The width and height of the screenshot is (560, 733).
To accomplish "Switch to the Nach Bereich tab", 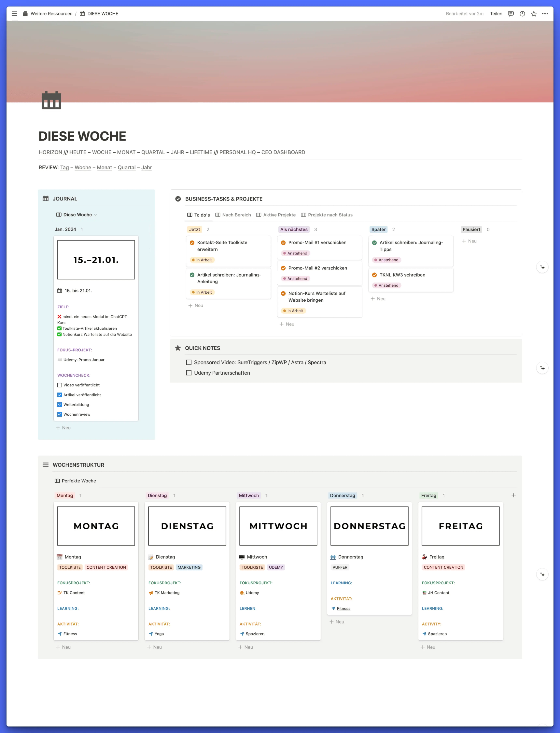I will (233, 215).
